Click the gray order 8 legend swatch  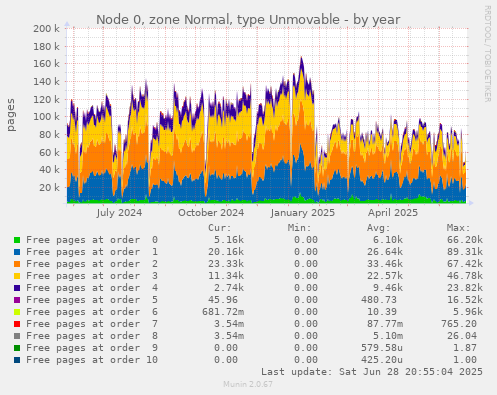pyautogui.click(x=17, y=336)
